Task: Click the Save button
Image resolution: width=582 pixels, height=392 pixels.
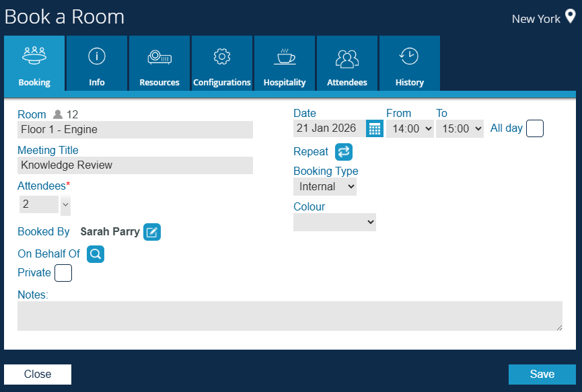Action: click(x=542, y=375)
